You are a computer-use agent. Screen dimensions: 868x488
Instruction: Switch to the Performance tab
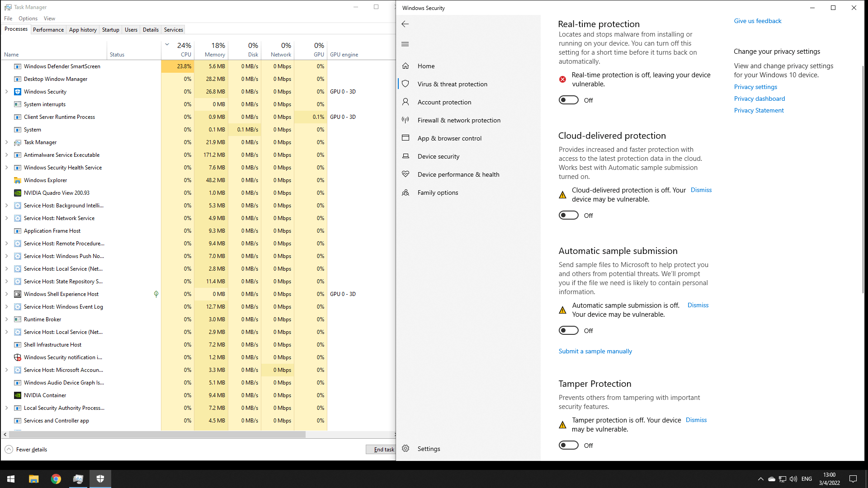pos(48,30)
